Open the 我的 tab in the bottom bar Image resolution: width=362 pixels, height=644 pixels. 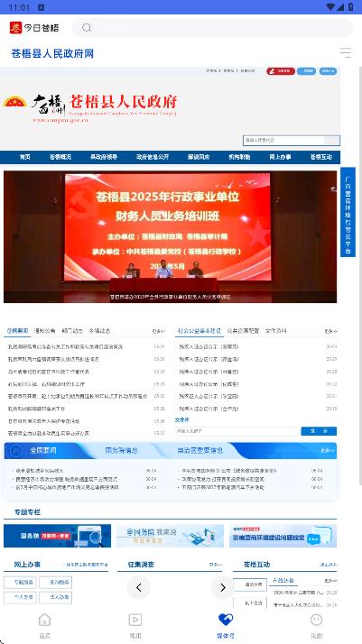(x=316, y=626)
